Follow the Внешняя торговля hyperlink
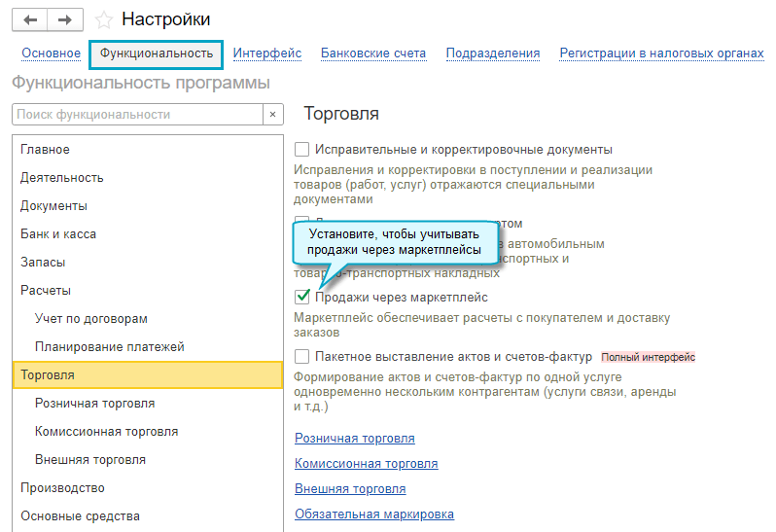 tap(350, 489)
